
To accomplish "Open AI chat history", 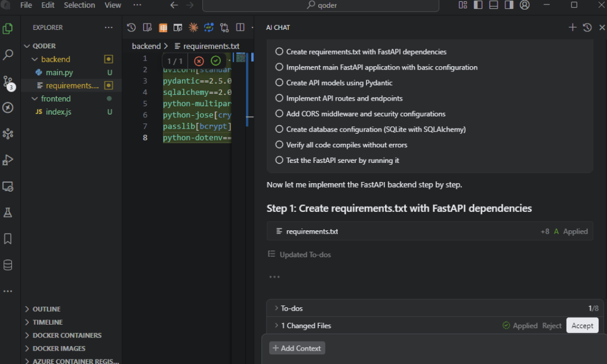I will tap(587, 28).
